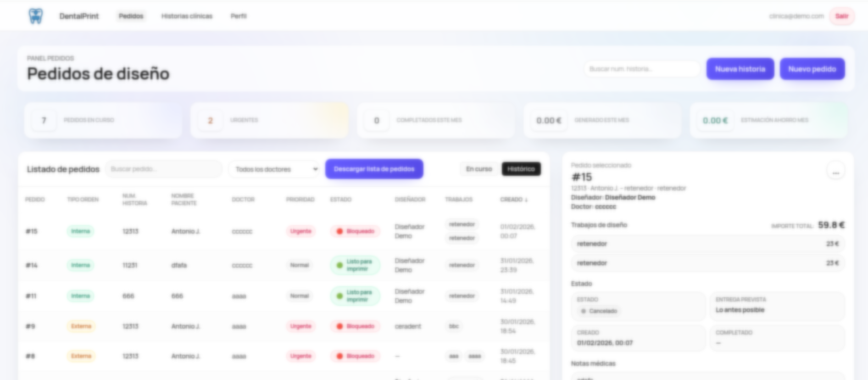The image size is (868, 380).
Task: Switch to the Histórico view
Action: (x=521, y=169)
